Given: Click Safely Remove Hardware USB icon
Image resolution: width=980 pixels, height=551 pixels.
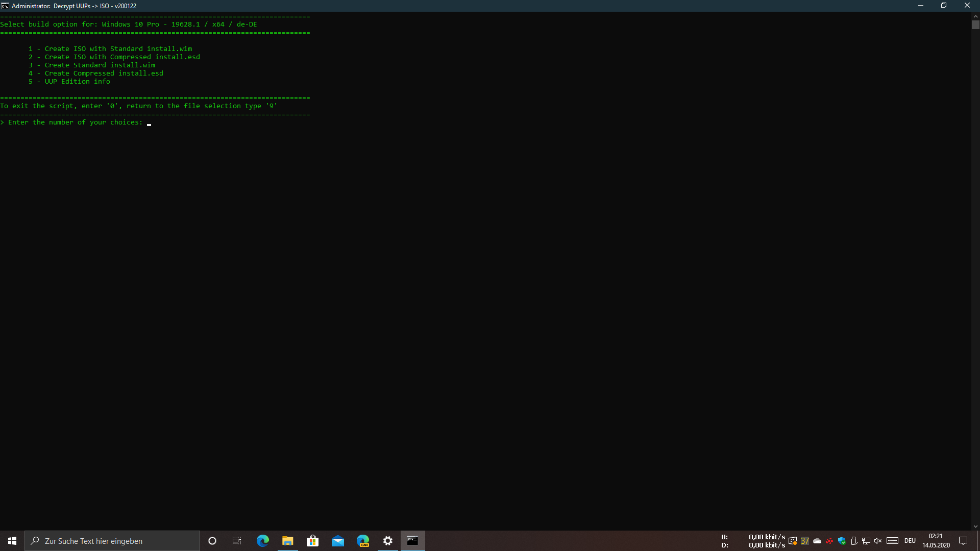Looking at the screenshot, I should 854,541.
